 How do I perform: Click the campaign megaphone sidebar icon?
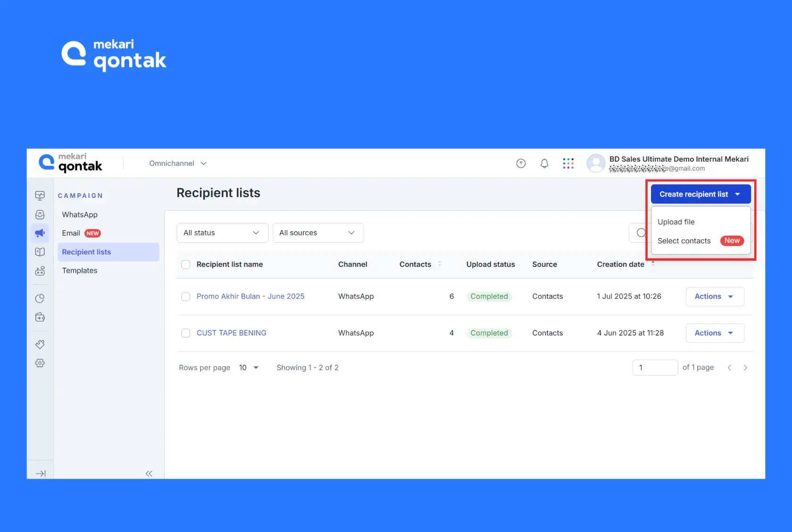(40, 233)
